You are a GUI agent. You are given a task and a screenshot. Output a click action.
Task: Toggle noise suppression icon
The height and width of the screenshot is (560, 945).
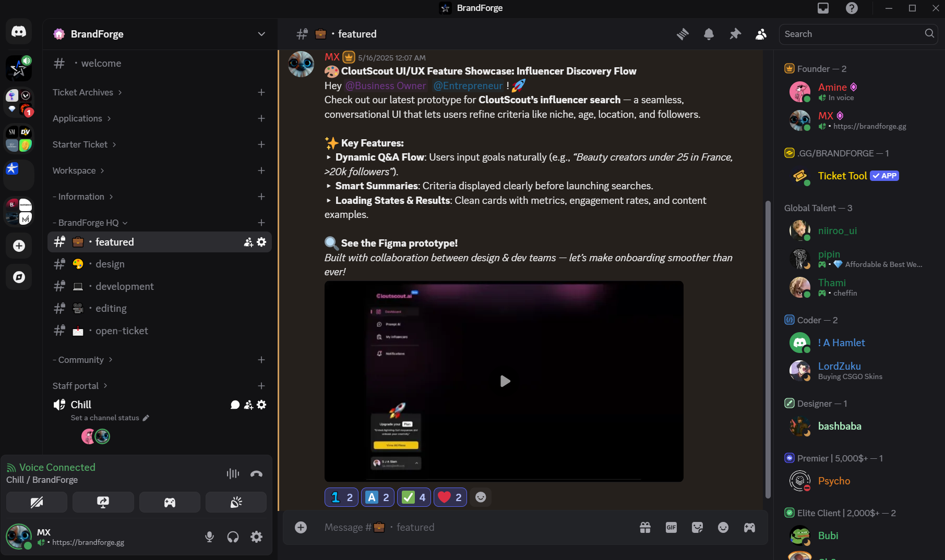233,473
